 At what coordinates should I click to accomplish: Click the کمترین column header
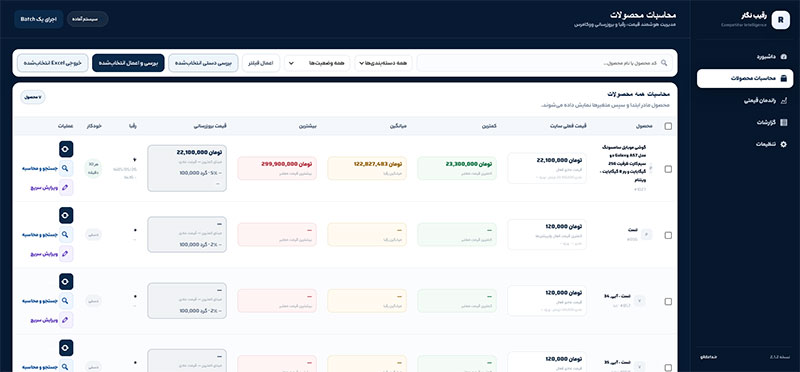coord(490,126)
